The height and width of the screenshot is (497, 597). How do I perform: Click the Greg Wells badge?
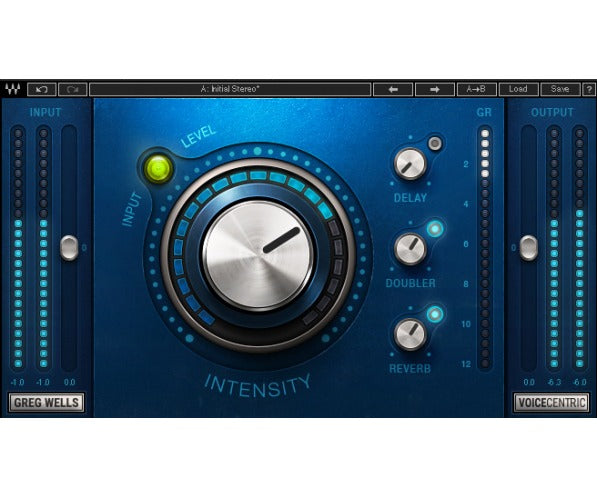(46, 403)
